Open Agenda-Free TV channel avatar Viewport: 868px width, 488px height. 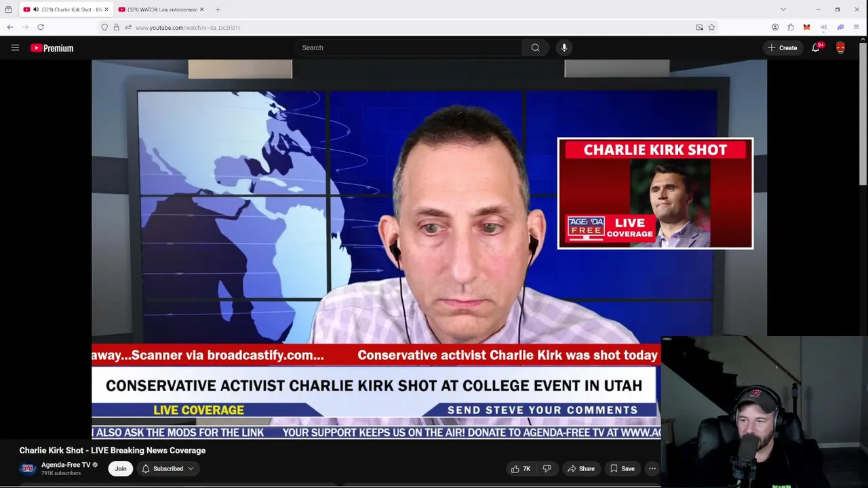pyautogui.click(x=28, y=468)
